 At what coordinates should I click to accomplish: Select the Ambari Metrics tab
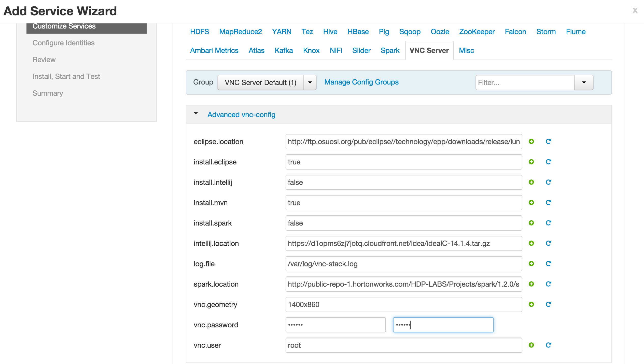(214, 50)
